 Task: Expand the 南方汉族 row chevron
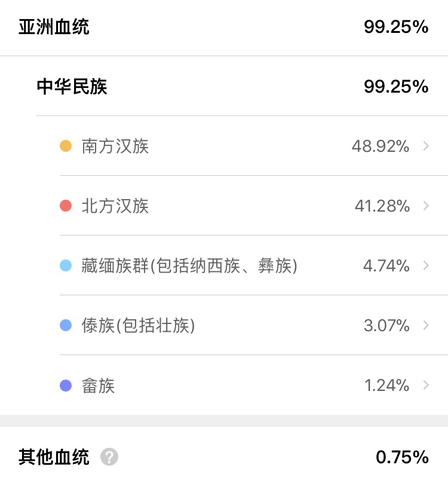[x=426, y=146]
